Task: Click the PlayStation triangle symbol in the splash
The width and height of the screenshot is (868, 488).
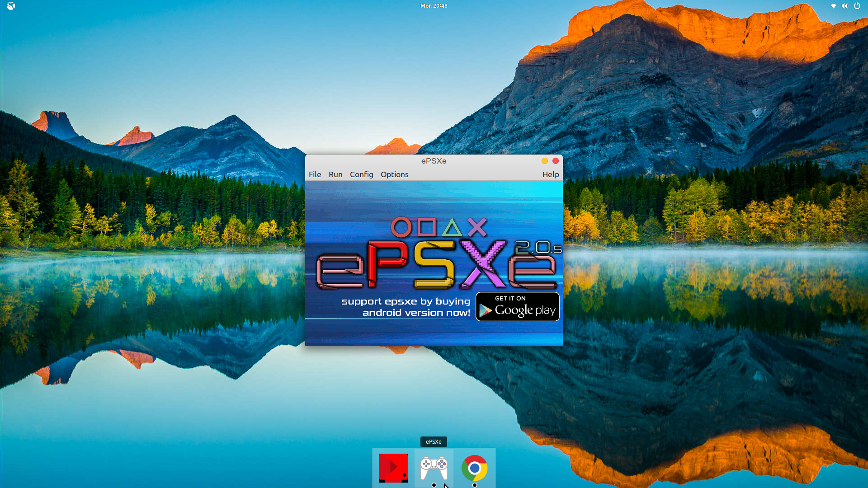Action: coord(452,228)
